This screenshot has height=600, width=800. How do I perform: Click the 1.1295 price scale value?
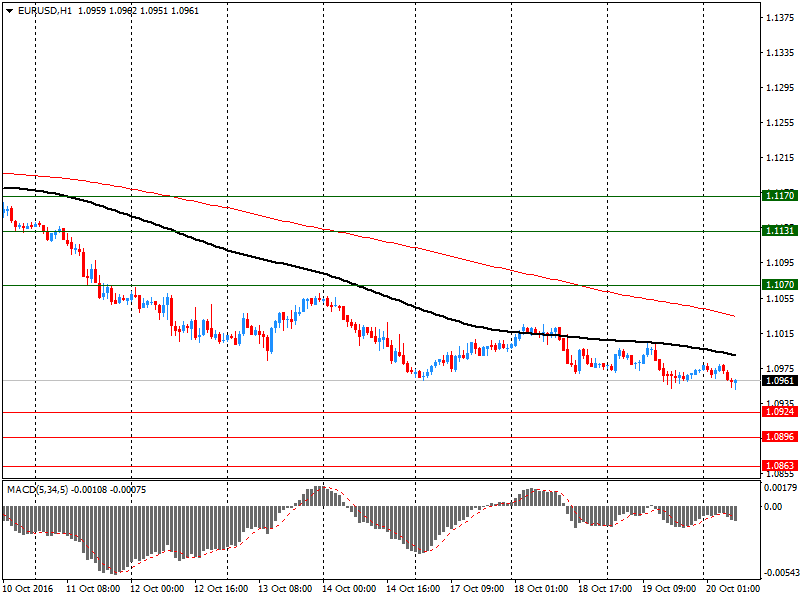pos(780,88)
